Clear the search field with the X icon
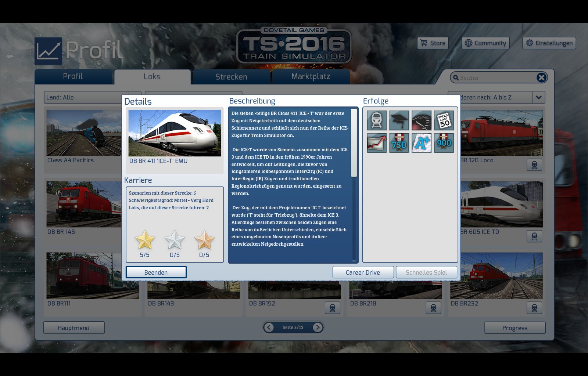This screenshot has width=588, height=376. [541, 77]
